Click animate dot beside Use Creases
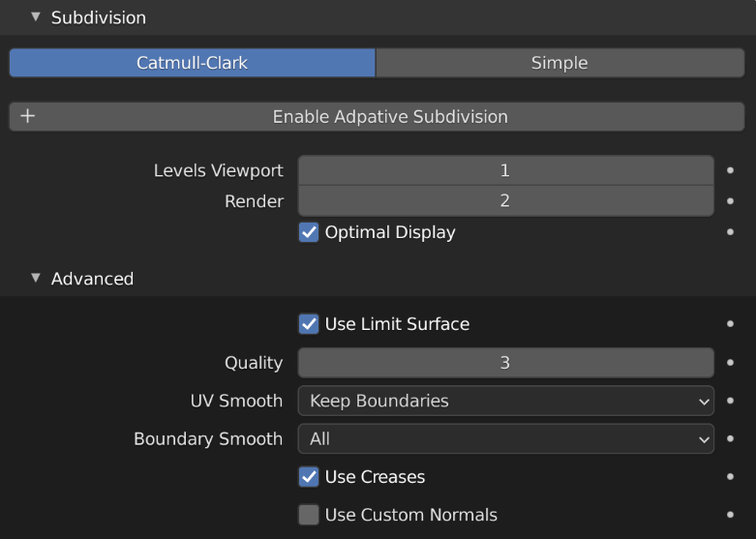 tap(731, 476)
